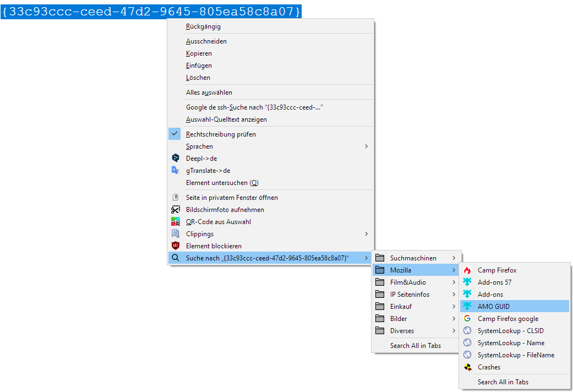Click the Mozilla folder icon
573x392 pixels.
click(380, 270)
